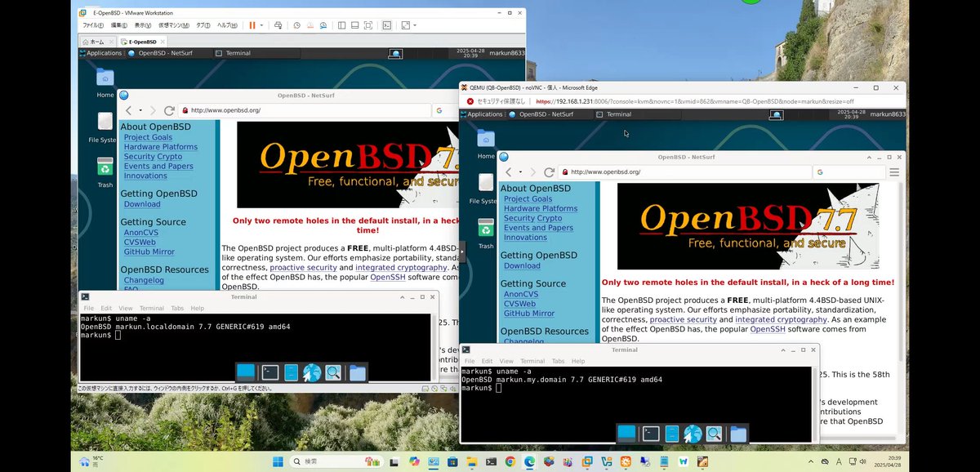Expand hidden system tray icons chevron
Screen dimensions: 980x472
click(x=811, y=461)
